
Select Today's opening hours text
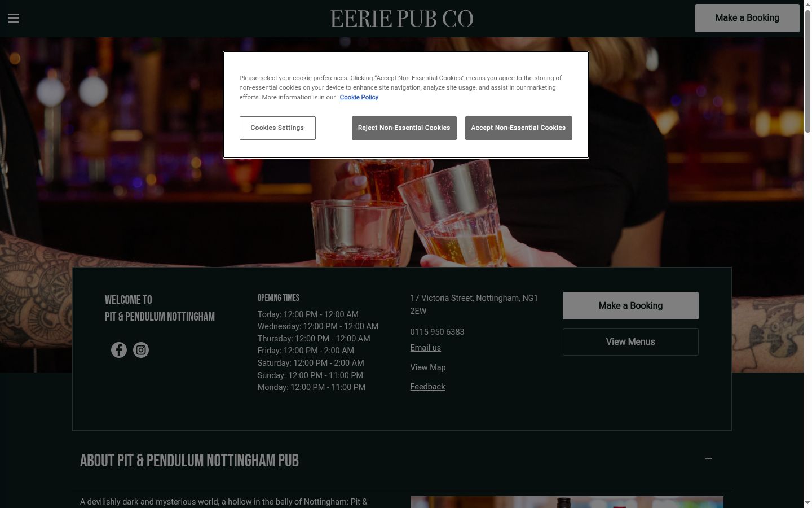(308, 314)
